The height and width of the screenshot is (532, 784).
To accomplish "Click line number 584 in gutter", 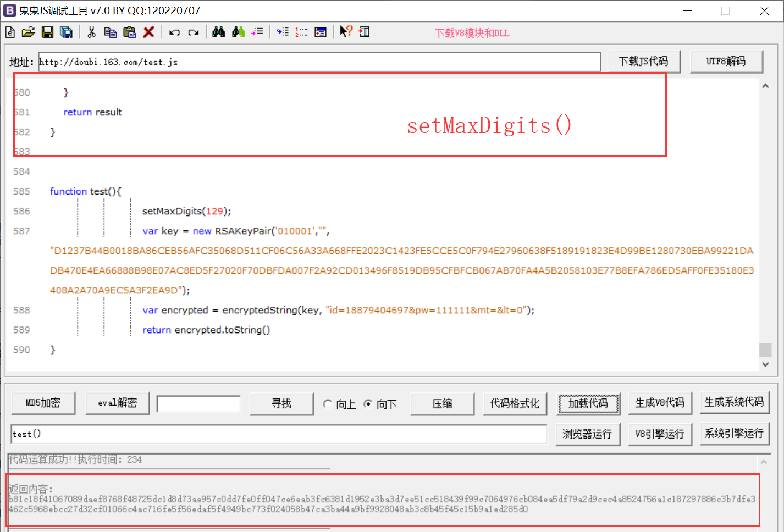I will point(21,171).
